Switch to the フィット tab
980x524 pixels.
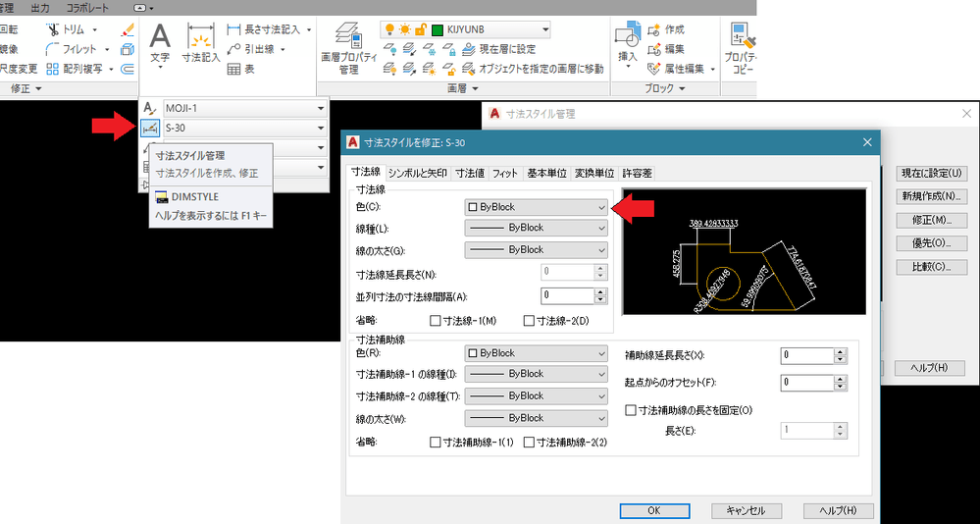[x=505, y=174]
